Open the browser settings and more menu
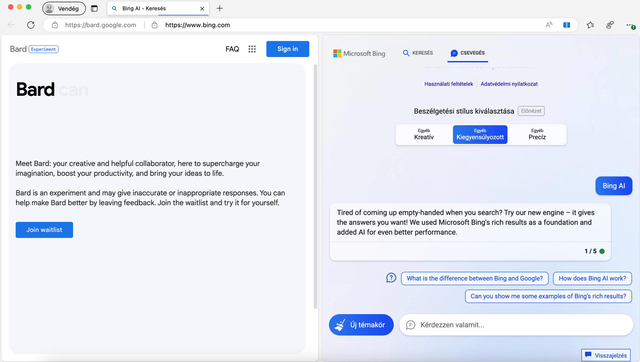Image resolution: width=640 pixels, height=362 pixels. (x=630, y=25)
